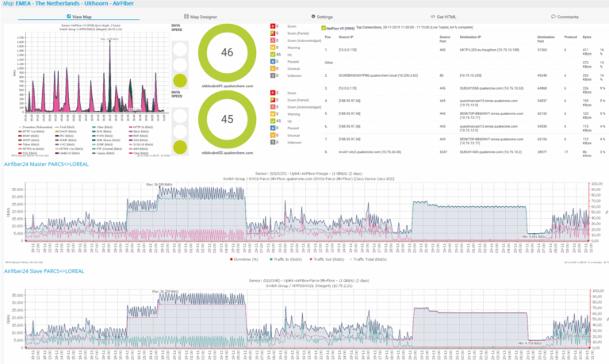This screenshot has height=364, width=609.
Task: Open the Airfiber24 Slave PARCS<>LOREAL link
Action: [x=44, y=271]
